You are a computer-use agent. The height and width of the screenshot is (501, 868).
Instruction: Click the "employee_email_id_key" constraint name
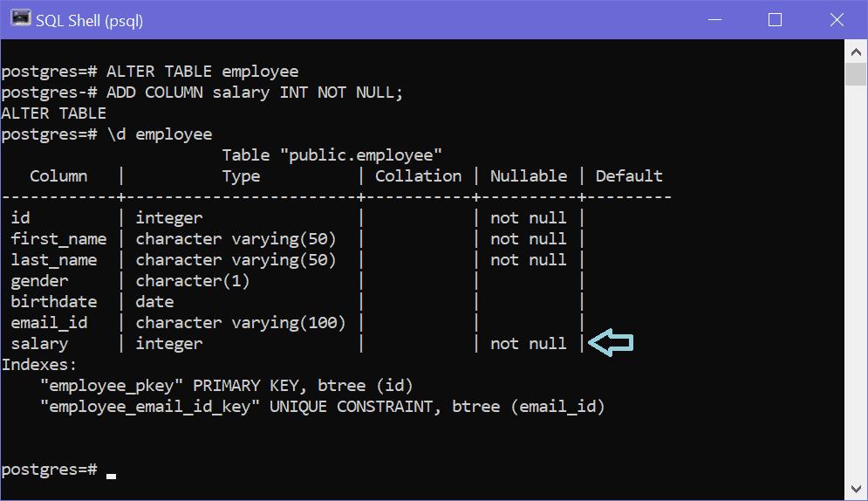click(x=150, y=407)
